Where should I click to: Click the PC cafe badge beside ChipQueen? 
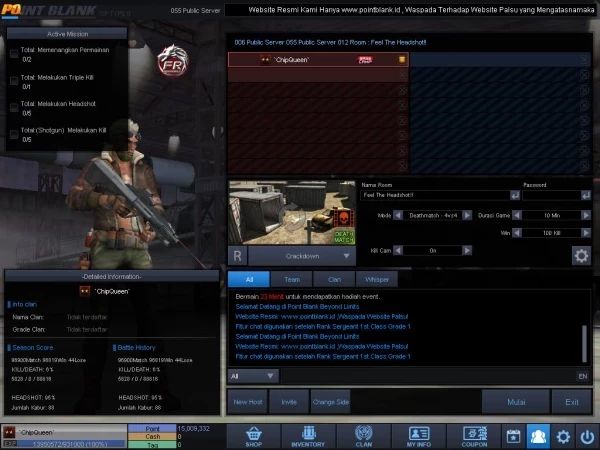coord(365,60)
